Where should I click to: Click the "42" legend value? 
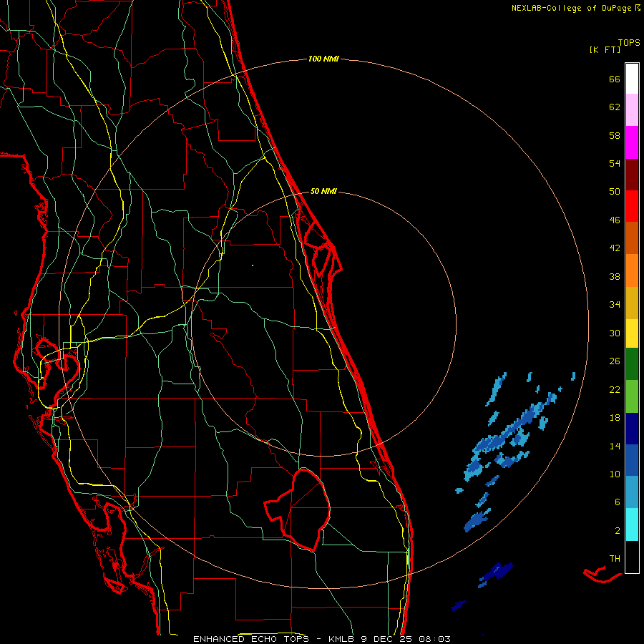(615, 248)
